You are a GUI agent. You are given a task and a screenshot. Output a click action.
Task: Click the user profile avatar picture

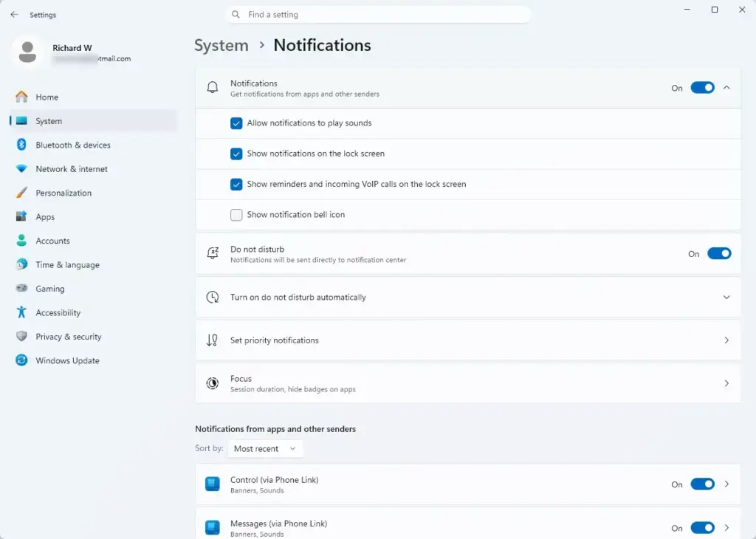(27, 52)
